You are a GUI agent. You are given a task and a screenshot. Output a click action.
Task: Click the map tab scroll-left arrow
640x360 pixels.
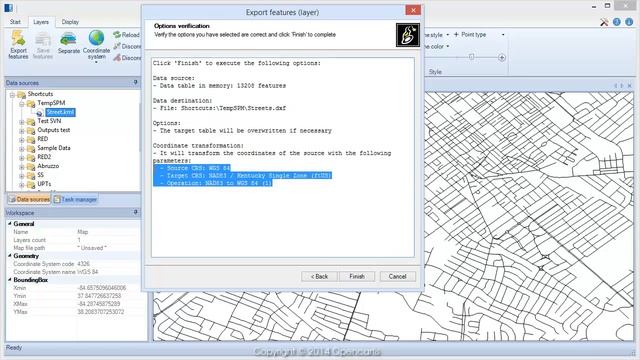(615, 86)
